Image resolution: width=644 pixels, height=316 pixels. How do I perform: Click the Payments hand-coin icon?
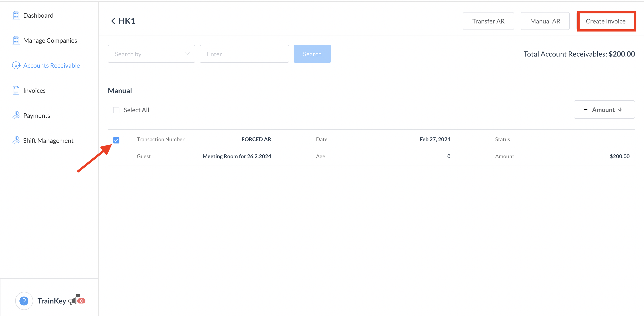click(16, 115)
